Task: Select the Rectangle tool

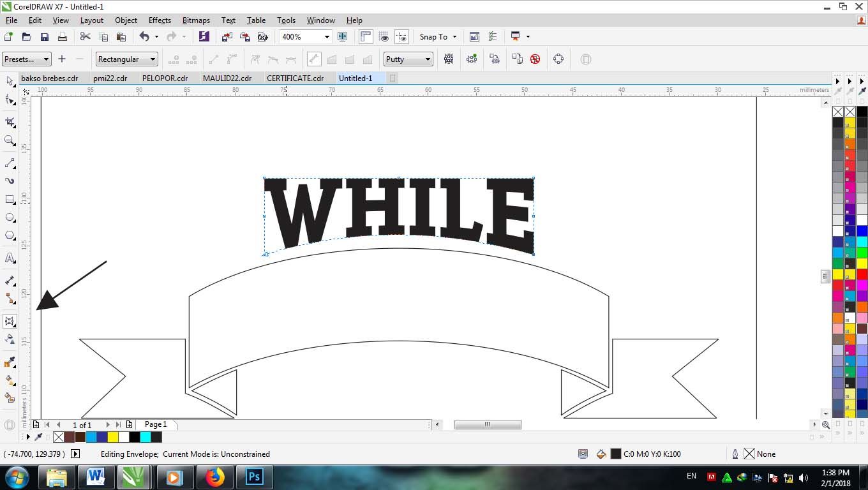Action: coord(10,200)
